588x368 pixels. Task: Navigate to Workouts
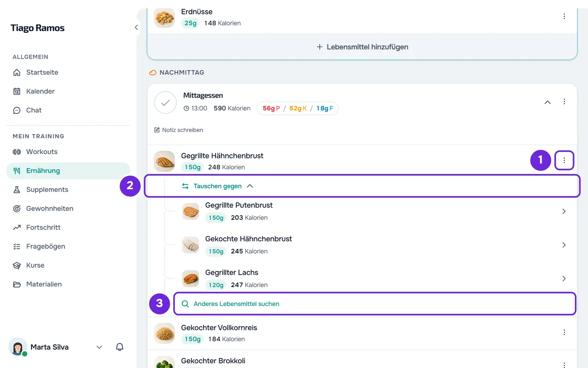click(x=68, y=152)
